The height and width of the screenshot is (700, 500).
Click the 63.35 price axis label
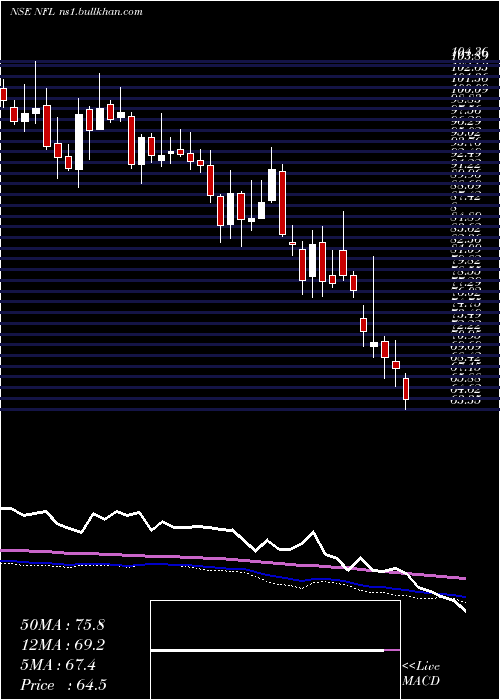pyautogui.click(x=467, y=401)
